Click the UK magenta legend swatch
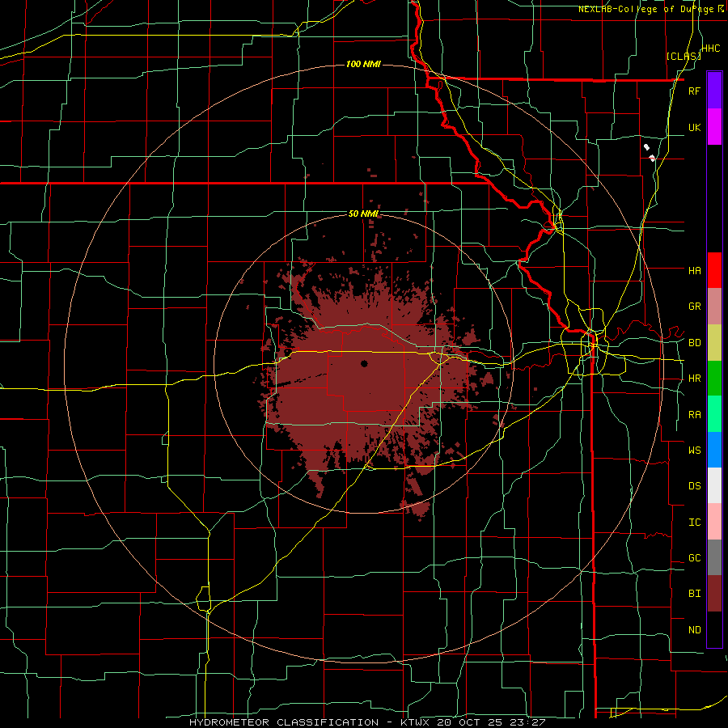Image resolution: width=728 pixels, height=728 pixels. pyautogui.click(x=714, y=127)
